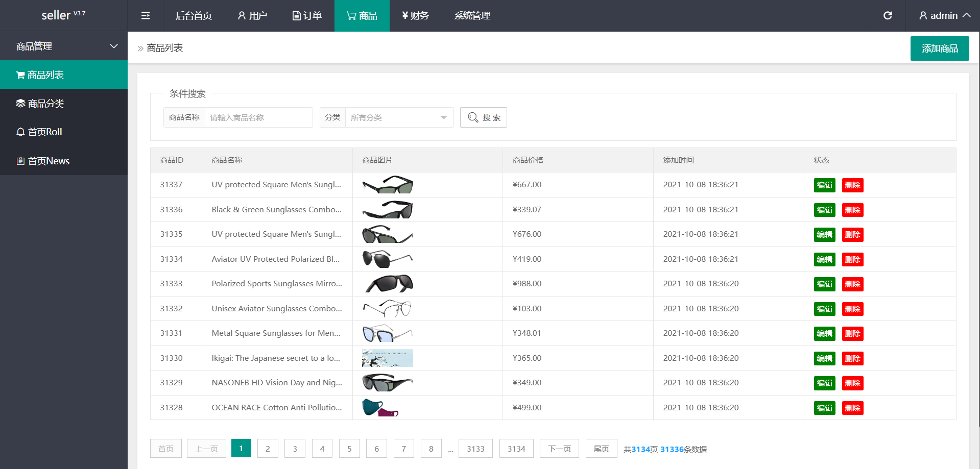
Task: Open the 财务 menu
Action: pos(415,16)
